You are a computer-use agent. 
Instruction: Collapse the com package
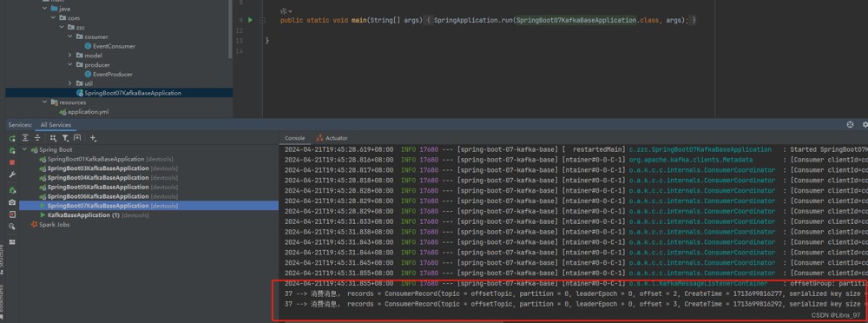tap(53, 17)
